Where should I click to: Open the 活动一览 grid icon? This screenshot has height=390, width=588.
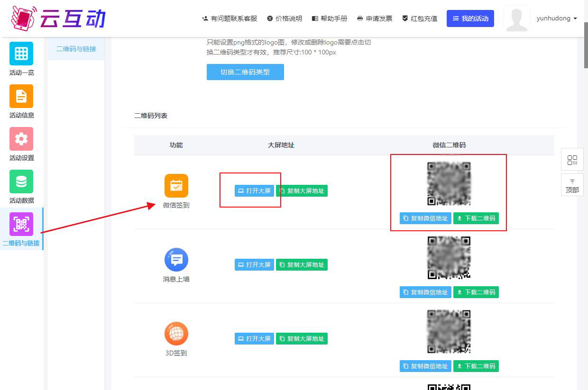pyautogui.click(x=21, y=54)
